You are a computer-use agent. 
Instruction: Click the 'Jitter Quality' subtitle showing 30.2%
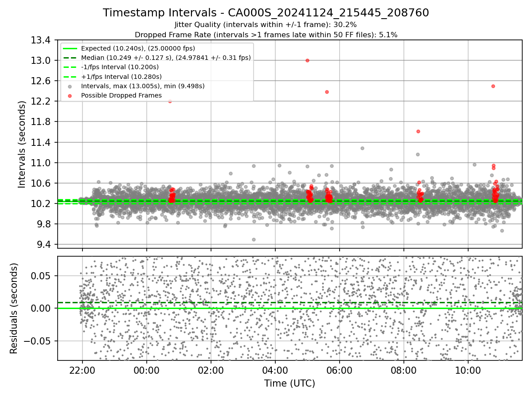(266, 25)
